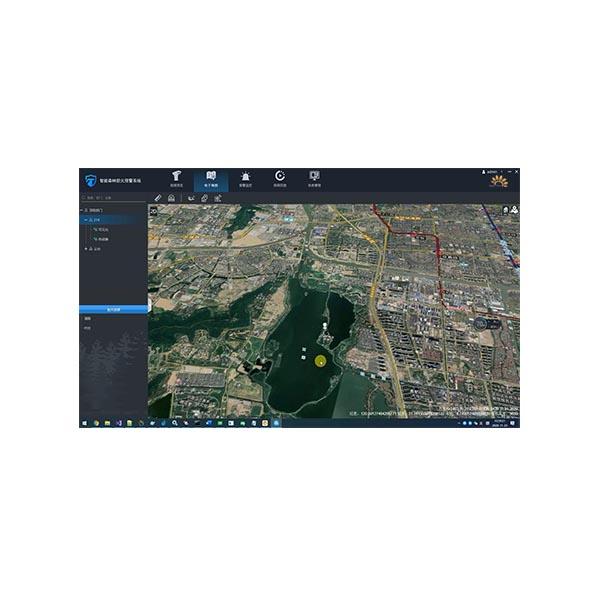Expand the last collapsed tree node

pyautogui.click(x=87, y=248)
